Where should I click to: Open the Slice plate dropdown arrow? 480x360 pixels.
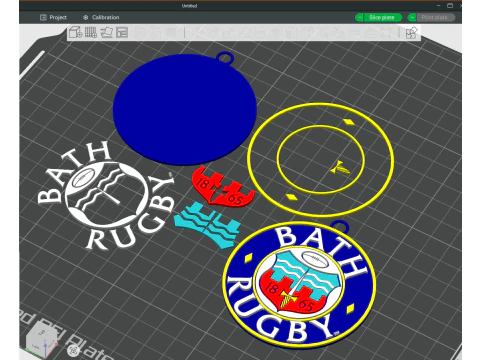coord(359,17)
